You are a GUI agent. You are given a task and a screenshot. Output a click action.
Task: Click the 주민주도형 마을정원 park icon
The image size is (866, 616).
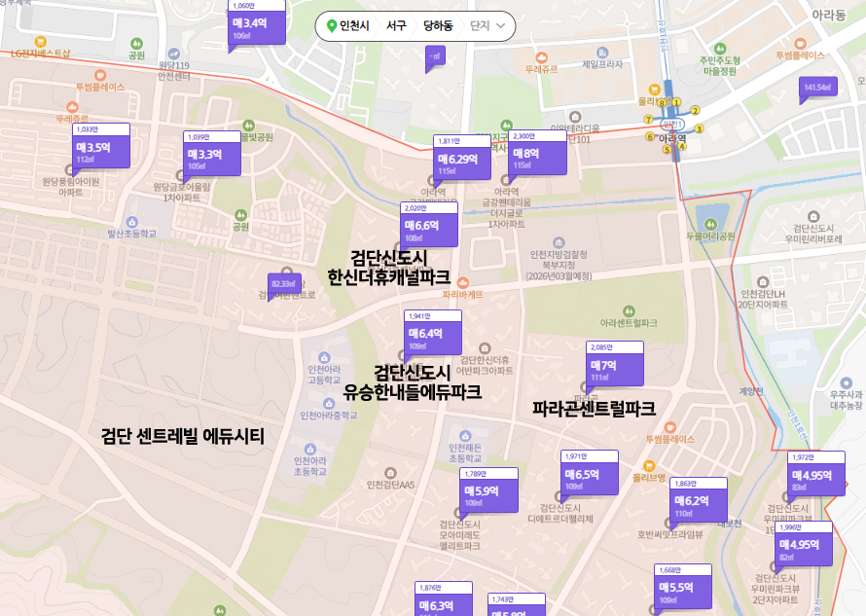[720, 49]
